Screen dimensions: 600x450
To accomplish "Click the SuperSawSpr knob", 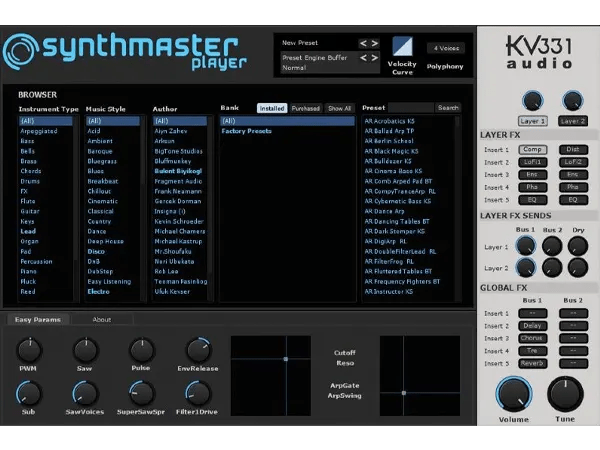I will 142,393.
